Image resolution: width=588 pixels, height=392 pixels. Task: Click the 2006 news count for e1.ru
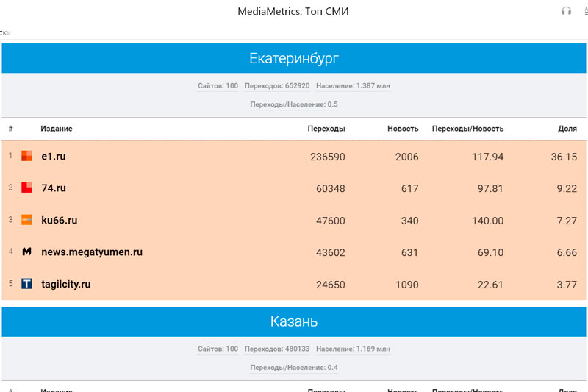[x=407, y=157]
